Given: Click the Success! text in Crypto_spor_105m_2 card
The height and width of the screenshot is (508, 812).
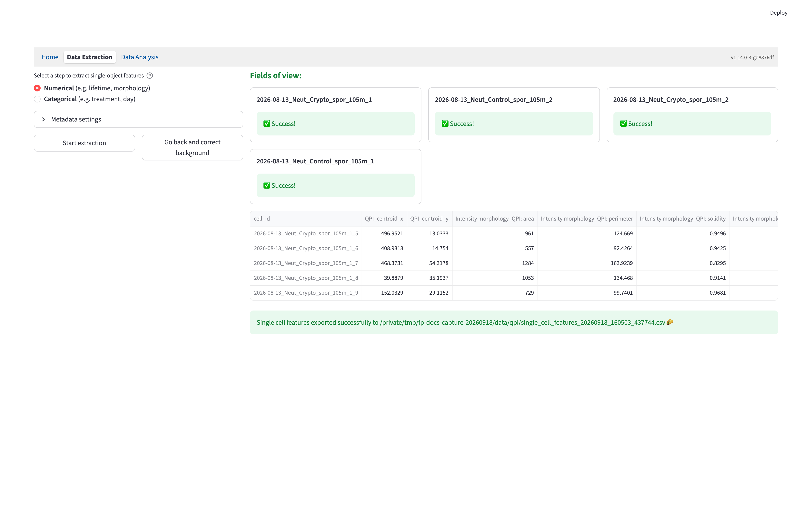Looking at the screenshot, I should pyautogui.click(x=640, y=124).
